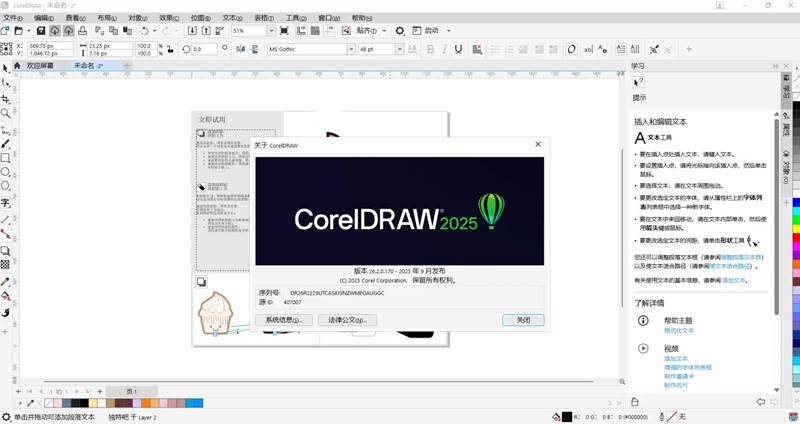The image size is (800, 424).
Task: Select the Eyedropper tool in toolbox
Action: (x=6, y=282)
